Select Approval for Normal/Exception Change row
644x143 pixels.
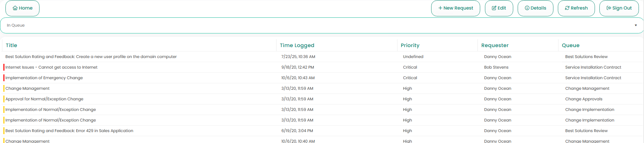(x=44, y=99)
